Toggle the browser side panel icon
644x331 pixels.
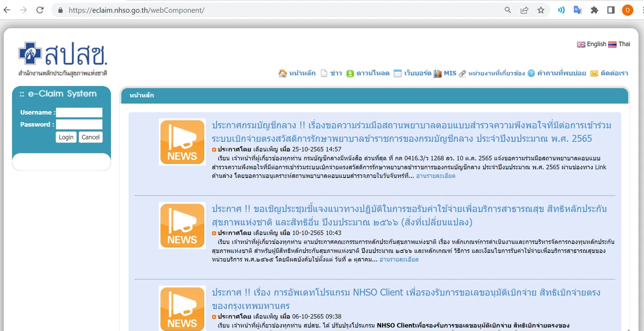611,10
